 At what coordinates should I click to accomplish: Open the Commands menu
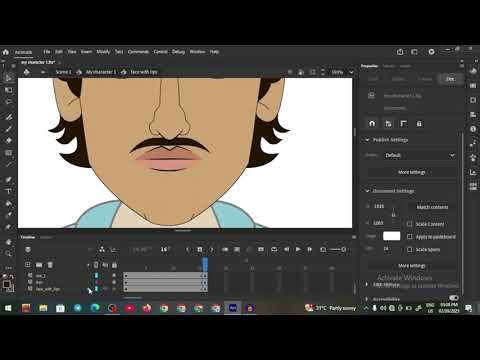(138, 52)
